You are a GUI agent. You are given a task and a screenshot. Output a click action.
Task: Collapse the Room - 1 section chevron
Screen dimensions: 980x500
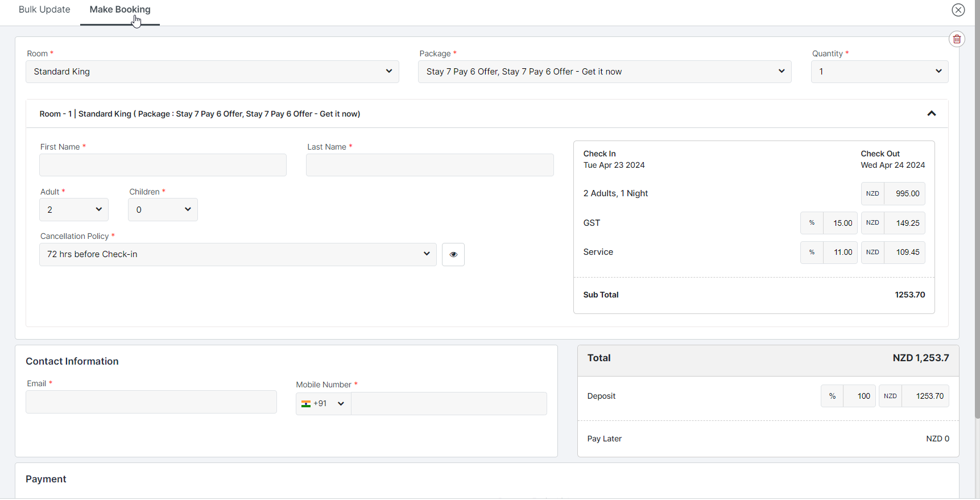pyautogui.click(x=931, y=114)
